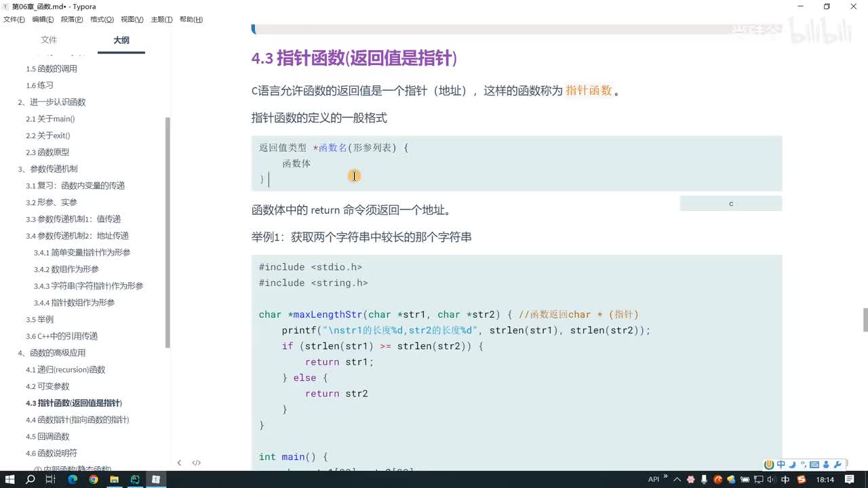Select 3.4.4 指针数组作为形参

75,303
